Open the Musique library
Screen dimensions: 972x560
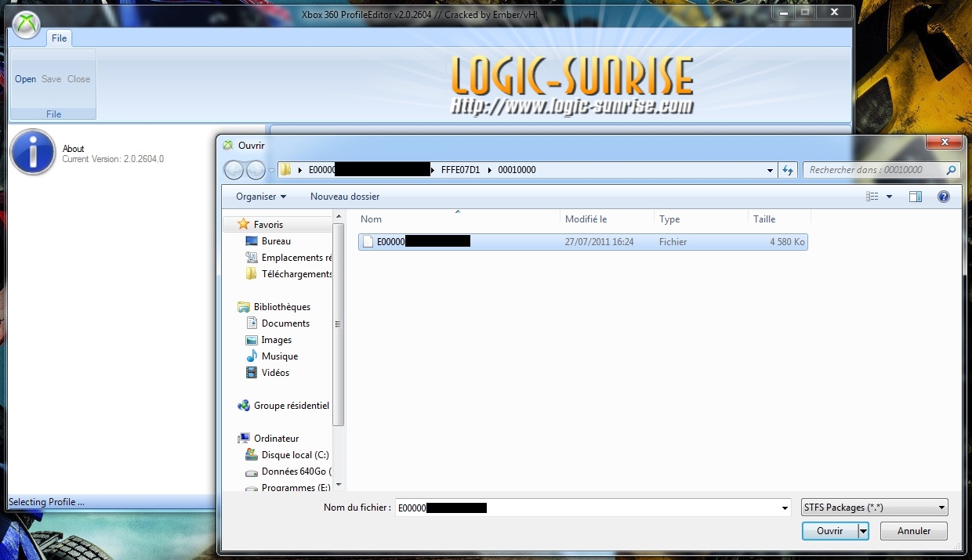tap(280, 356)
